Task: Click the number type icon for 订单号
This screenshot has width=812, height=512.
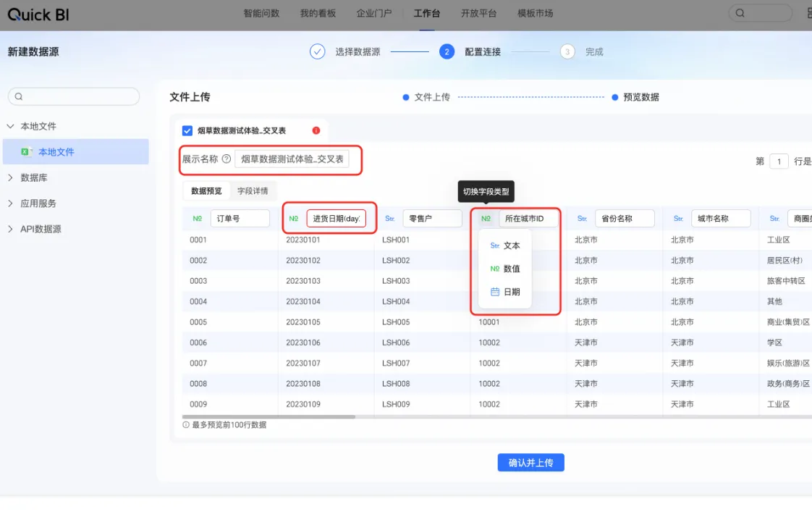Action: coord(198,219)
